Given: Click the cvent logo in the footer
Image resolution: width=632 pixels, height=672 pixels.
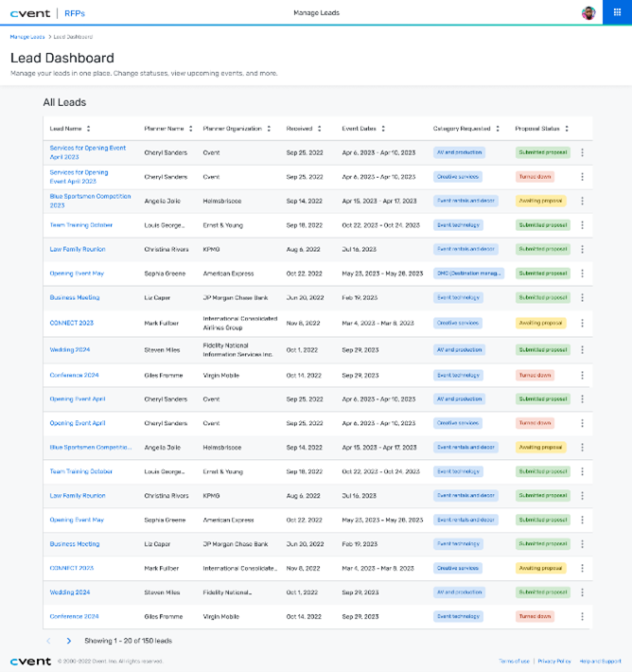Looking at the screenshot, I should [x=30, y=662].
